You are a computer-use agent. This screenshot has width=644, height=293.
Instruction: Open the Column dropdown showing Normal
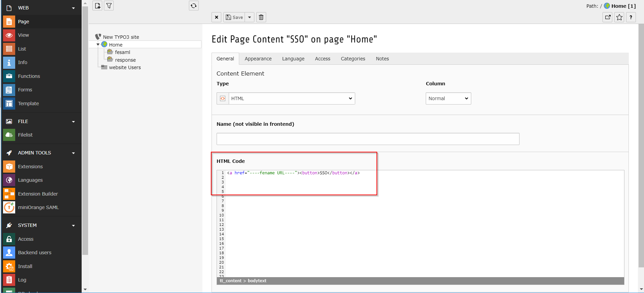(x=448, y=98)
